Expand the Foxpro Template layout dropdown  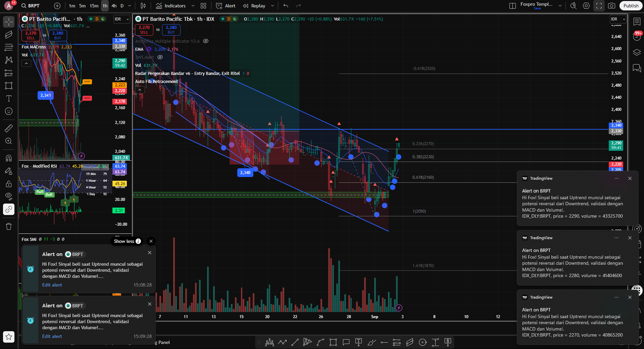click(560, 6)
